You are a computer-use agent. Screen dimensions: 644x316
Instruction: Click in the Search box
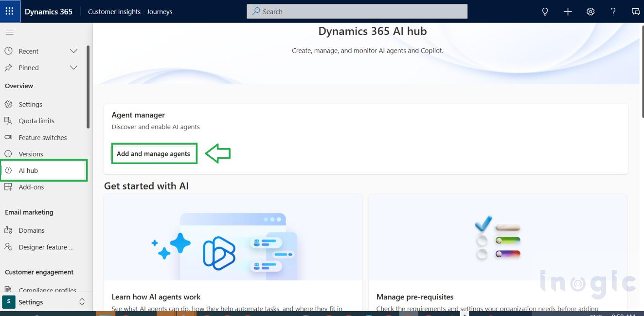click(357, 12)
